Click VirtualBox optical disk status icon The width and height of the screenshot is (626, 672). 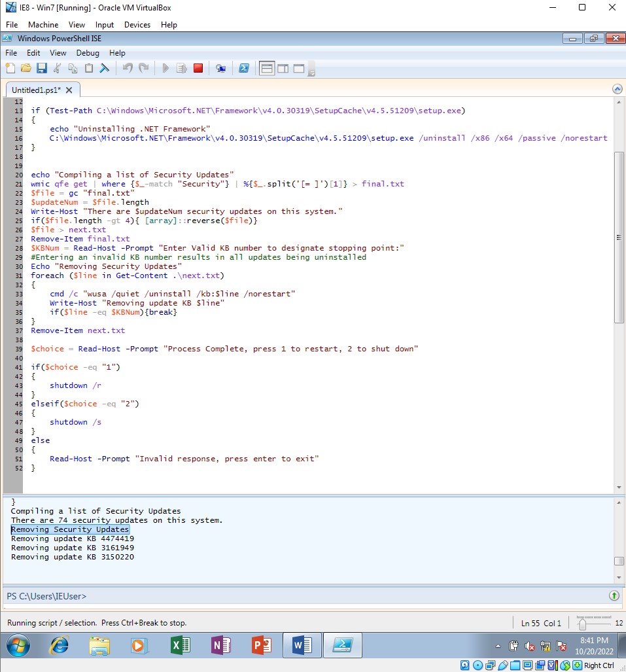(478, 665)
